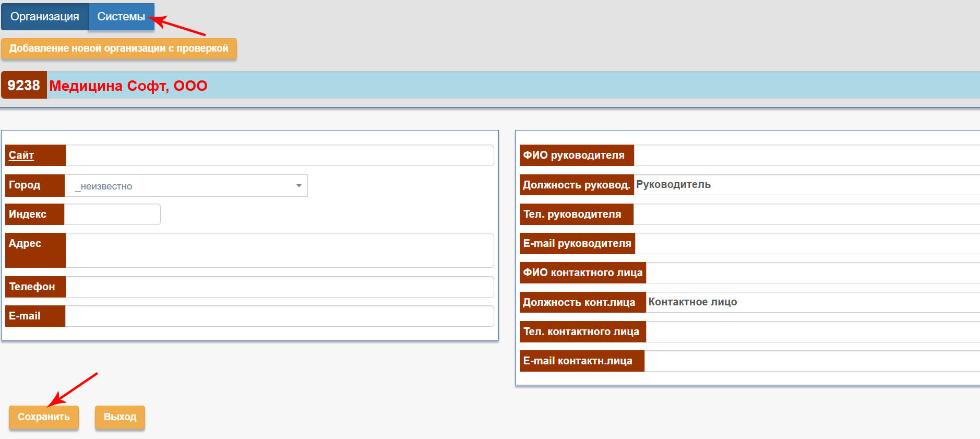Click the E-mail руководителя input field
This screenshot has height=439, width=980.
pyautogui.click(x=807, y=243)
